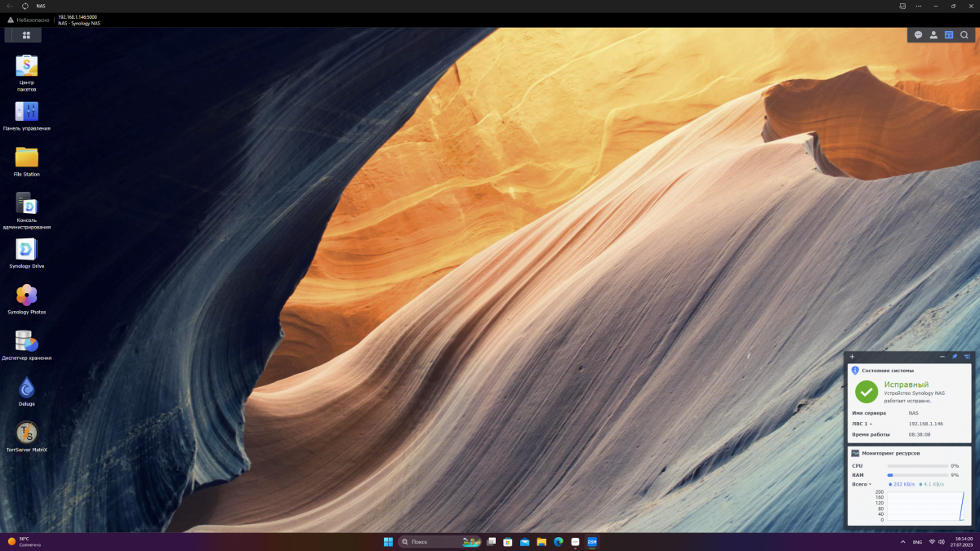The height and width of the screenshot is (551, 980).
Task: Open the user options person icon
Action: pyautogui.click(x=933, y=35)
